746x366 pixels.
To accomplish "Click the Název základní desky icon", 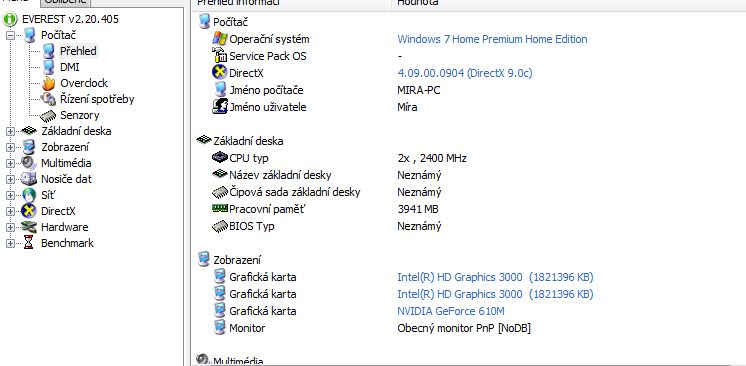I will 219,174.
